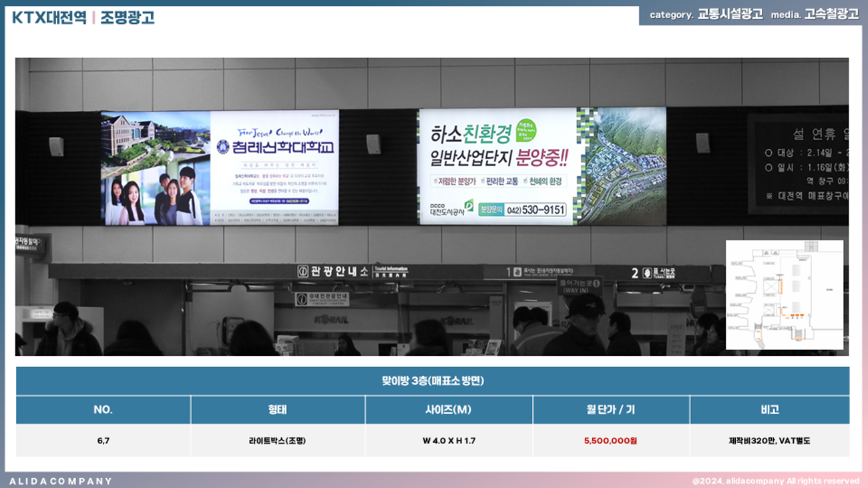Click the red 5,500,000원 price cell

pos(610,441)
